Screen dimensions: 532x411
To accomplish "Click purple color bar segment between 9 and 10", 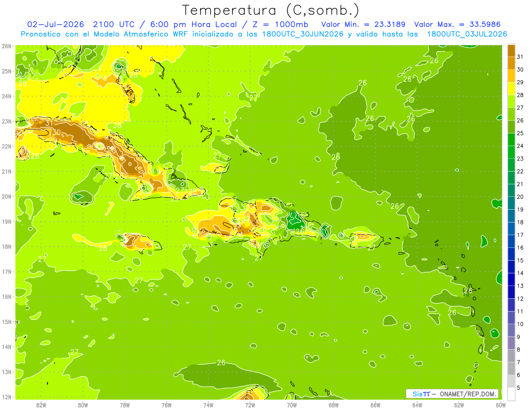I will (x=511, y=330).
